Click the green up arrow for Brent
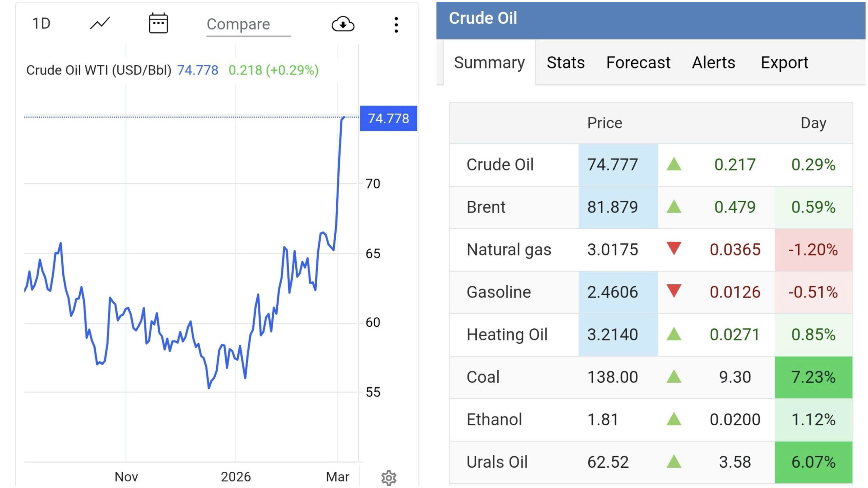 click(x=674, y=207)
